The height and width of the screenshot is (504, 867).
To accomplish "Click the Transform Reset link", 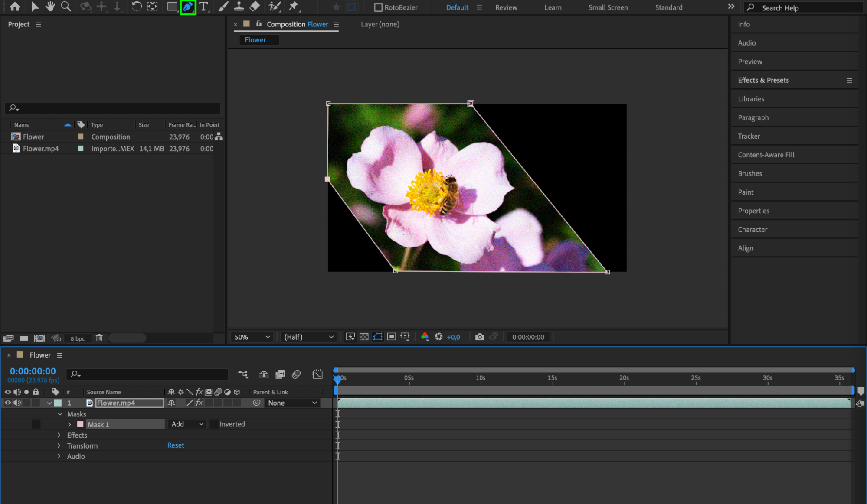I will tap(176, 445).
